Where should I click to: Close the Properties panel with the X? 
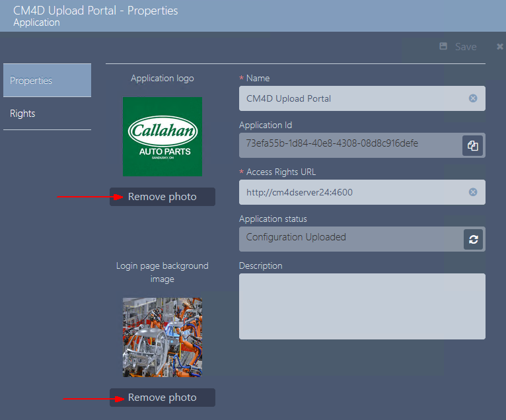point(500,47)
